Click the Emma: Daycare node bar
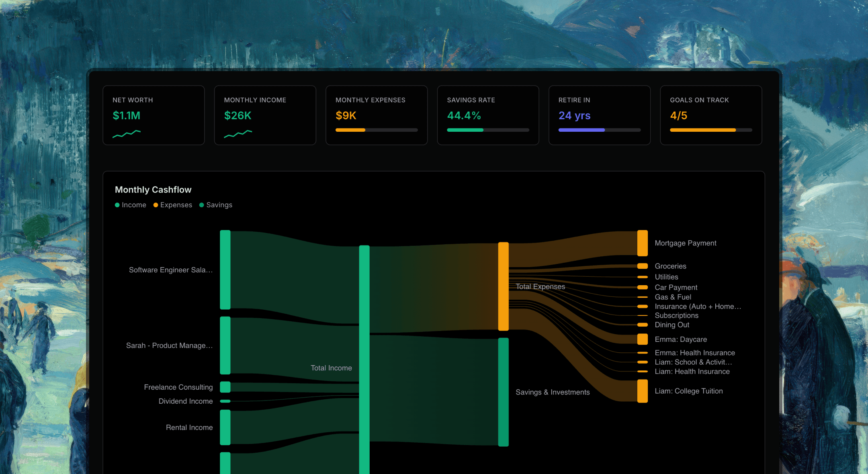This screenshot has width=868, height=474. coord(643,339)
